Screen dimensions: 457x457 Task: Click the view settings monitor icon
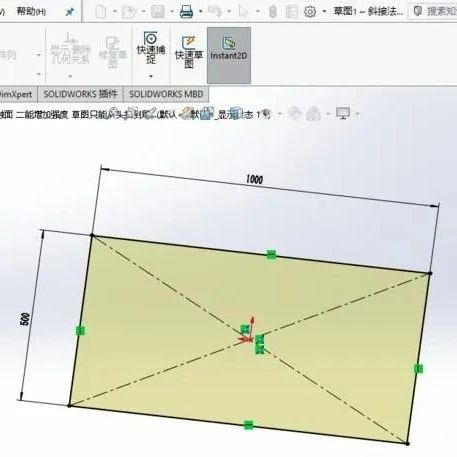tap(343, 114)
